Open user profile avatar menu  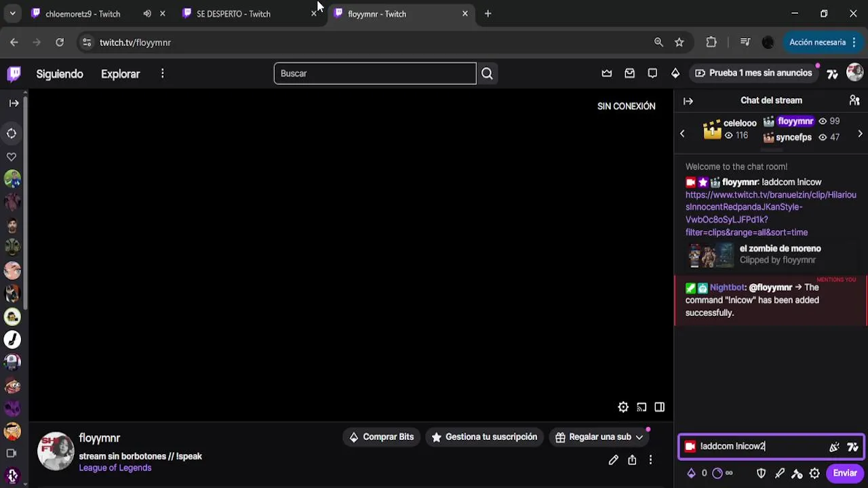click(x=854, y=73)
